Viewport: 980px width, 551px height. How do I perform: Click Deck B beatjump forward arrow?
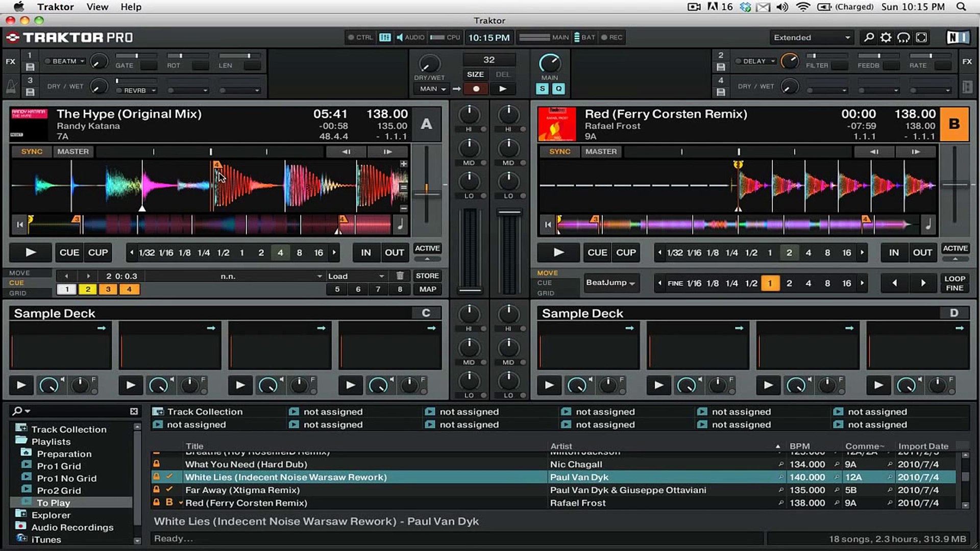pyautogui.click(x=923, y=283)
